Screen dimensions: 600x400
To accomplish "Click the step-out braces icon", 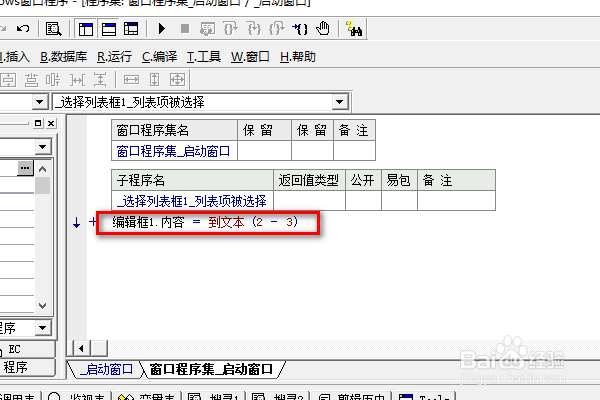I will coord(277,29).
